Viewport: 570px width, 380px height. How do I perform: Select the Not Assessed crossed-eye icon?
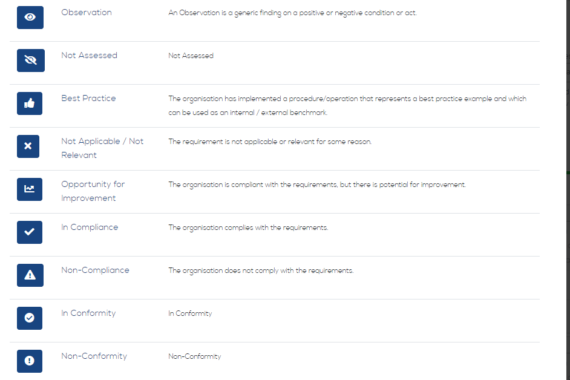click(31, 60)
